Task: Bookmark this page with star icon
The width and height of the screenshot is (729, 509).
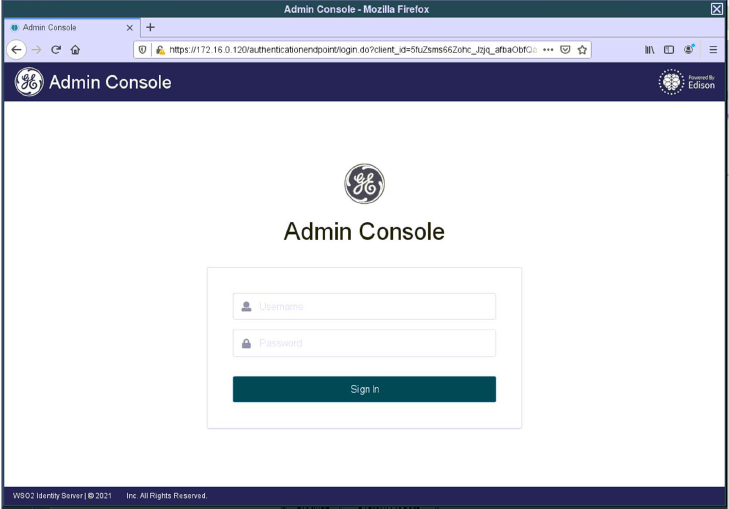Action: pos(581,49)
